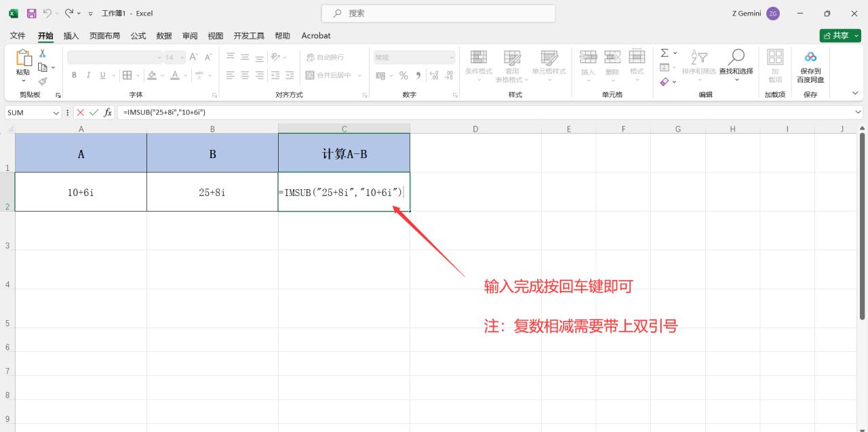Click the Increase Indent icon
Viewport: 868px width, 432px height.
[x=290, y=75]
